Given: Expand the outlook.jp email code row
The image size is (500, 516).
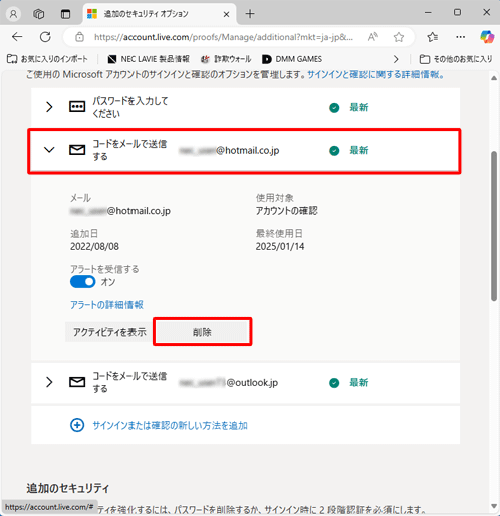Looking at the screenshot, I should coord(49,382).
